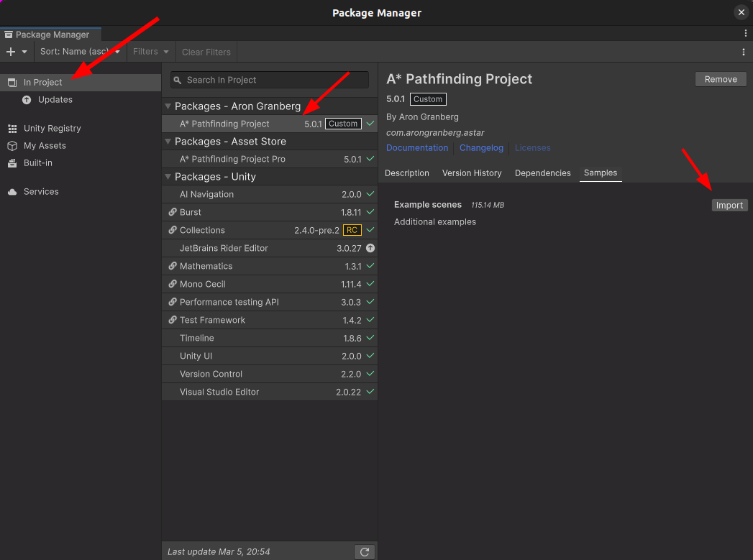Collapse the Packages - Aron Granberg group
The image size is (753, 560).
tap(168, 106)
